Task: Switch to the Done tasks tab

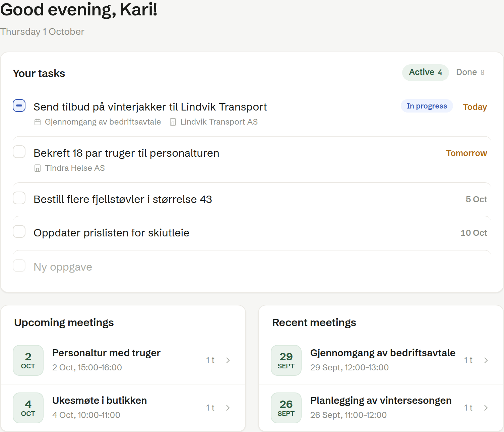Action: click(470, 72)
